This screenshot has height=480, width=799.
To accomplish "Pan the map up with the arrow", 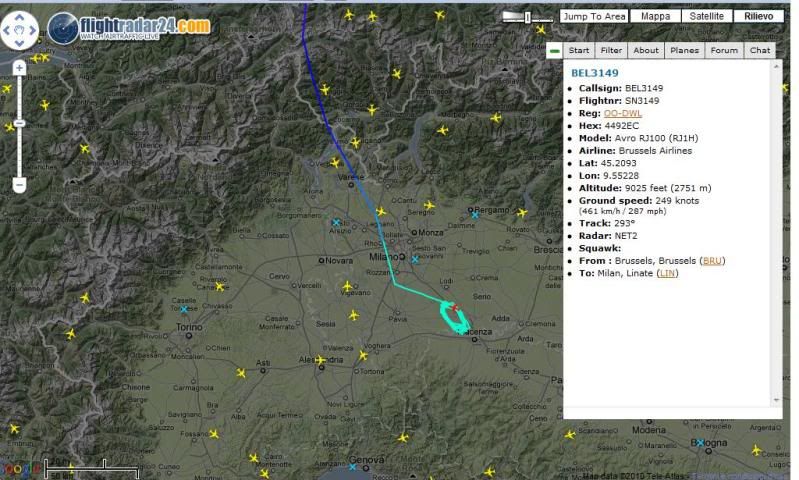I will (x=19, y=17).
